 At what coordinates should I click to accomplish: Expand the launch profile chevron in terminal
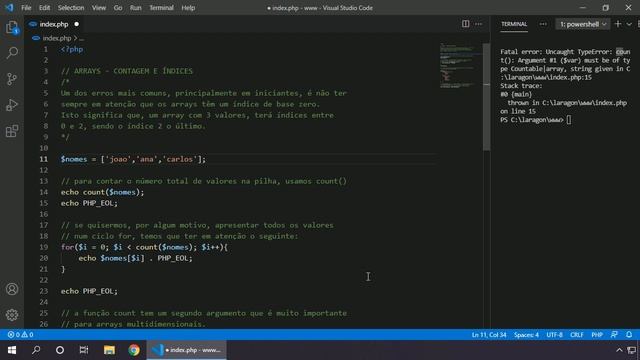pos(629,24)
